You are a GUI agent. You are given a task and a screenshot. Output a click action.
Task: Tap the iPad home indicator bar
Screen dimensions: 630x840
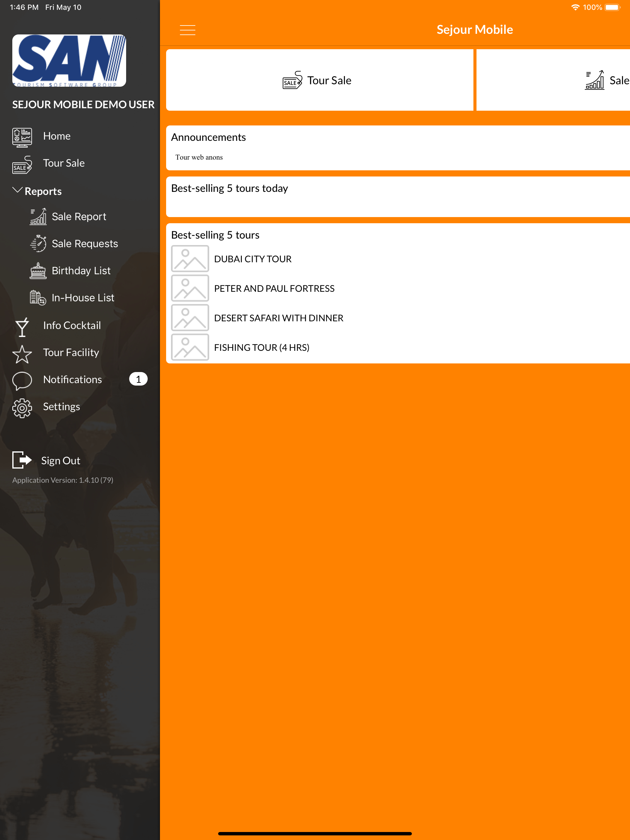pos(315,834)
